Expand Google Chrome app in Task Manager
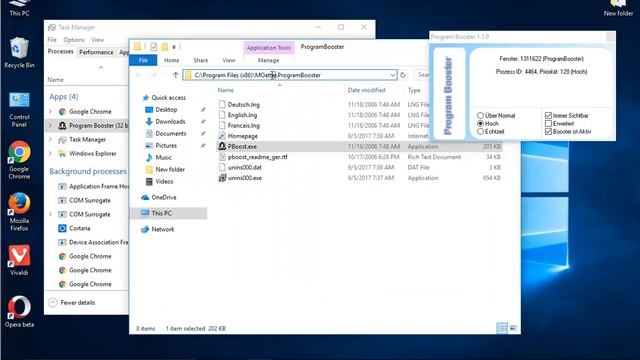The width and height of the screenshot is (640, 360). (x=50, y=111)
